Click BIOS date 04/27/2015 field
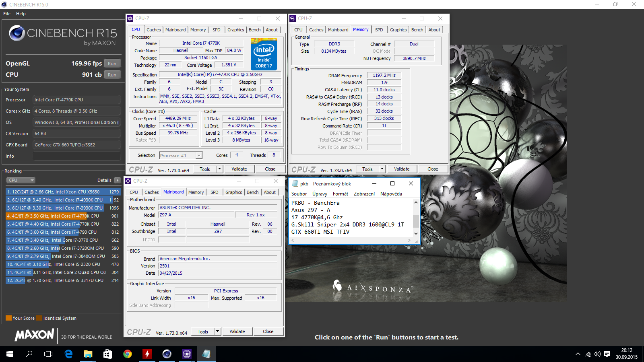644x362 pixels. tap(218, 273)
